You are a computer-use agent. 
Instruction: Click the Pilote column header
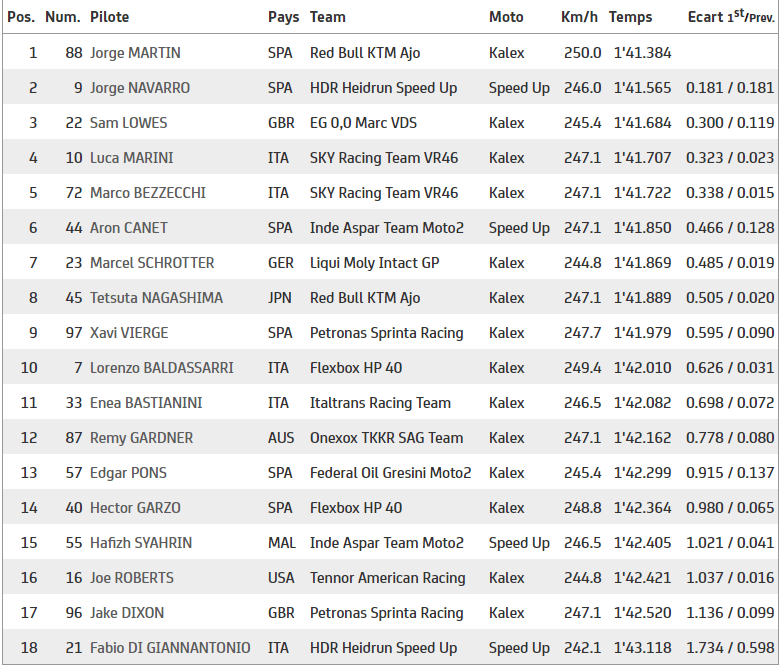[x=109, y=17]
